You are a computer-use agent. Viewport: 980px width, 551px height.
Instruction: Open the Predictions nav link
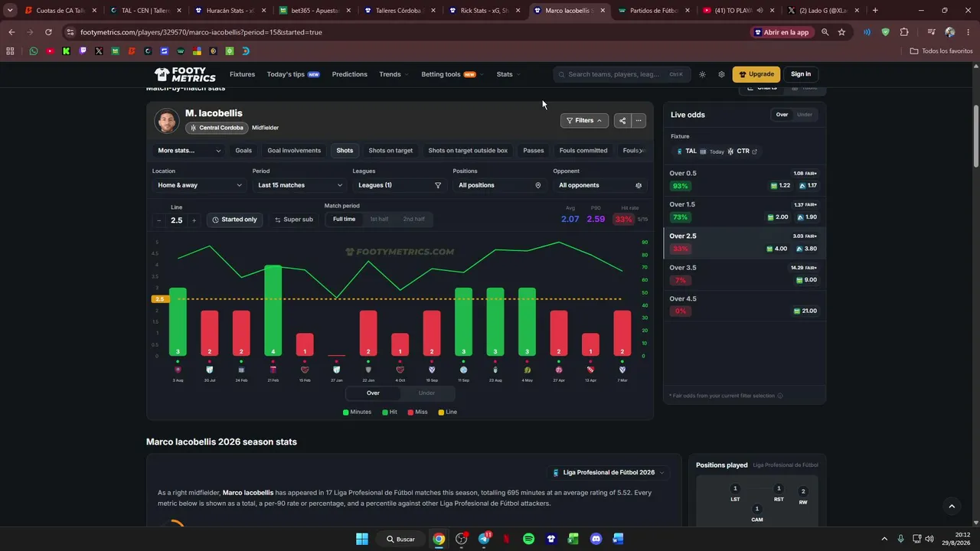tap(350, 74)
